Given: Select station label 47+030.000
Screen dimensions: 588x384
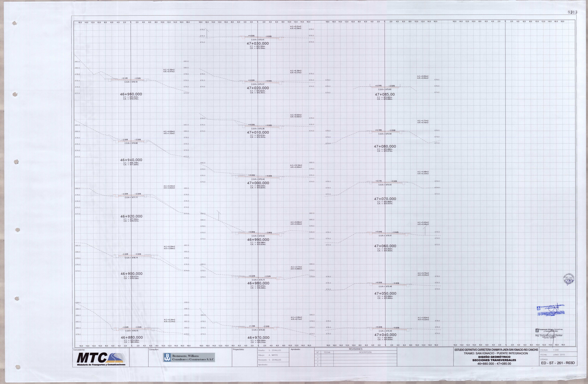Looking at the screenshot, I should click(x=258, y=43).
